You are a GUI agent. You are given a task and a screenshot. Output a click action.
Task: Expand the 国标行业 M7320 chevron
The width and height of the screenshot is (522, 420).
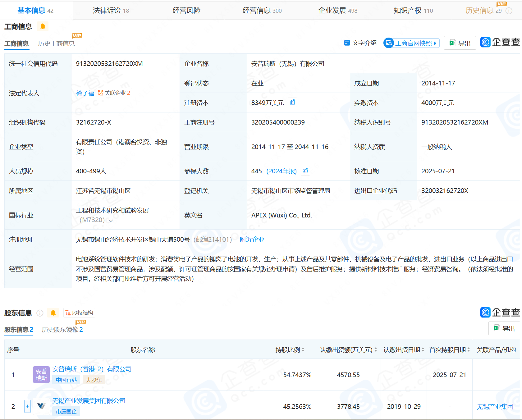coord(111,221)
